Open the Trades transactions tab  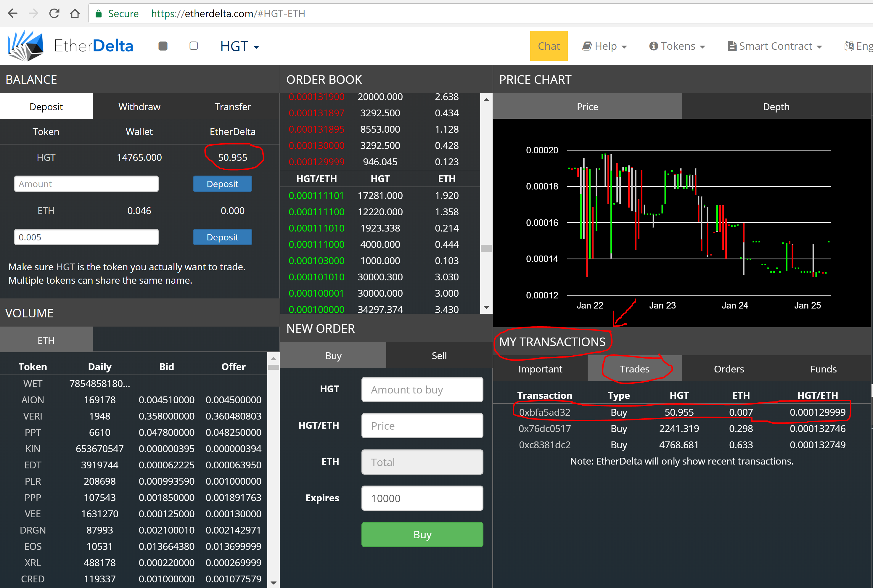tap(635, 369)
